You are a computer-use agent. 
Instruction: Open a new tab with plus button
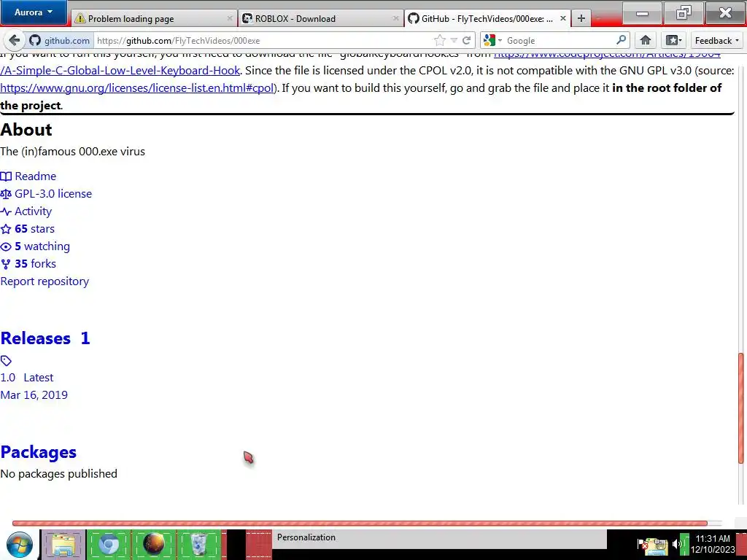point(581,18)
